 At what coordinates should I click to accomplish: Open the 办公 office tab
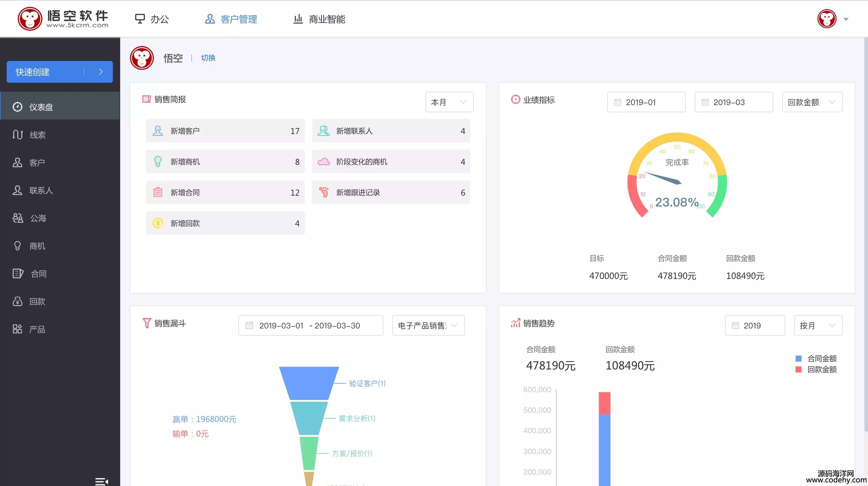(152, 19)
